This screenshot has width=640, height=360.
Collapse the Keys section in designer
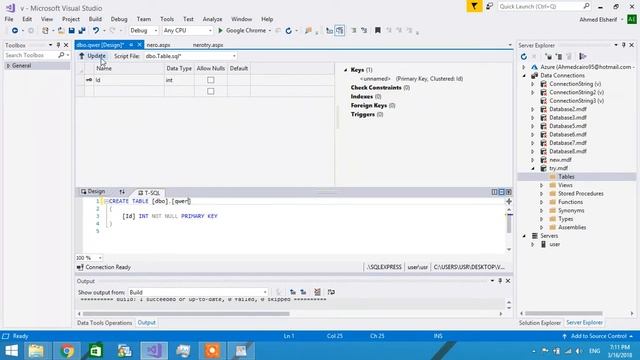[345, 70]
